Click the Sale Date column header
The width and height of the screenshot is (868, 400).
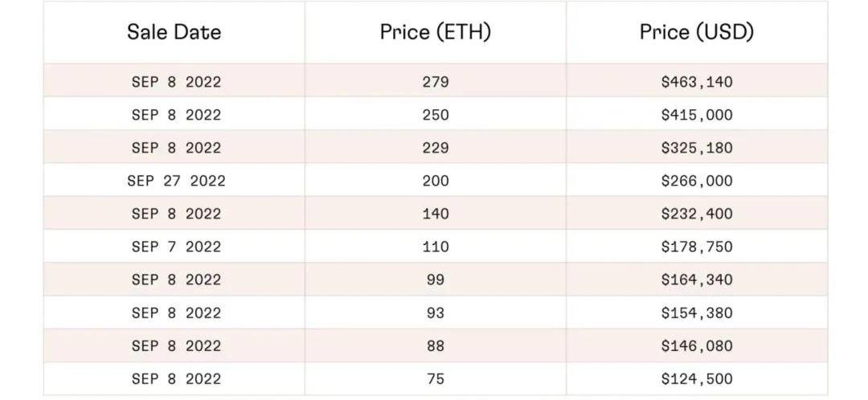click(x=174, y=32)
